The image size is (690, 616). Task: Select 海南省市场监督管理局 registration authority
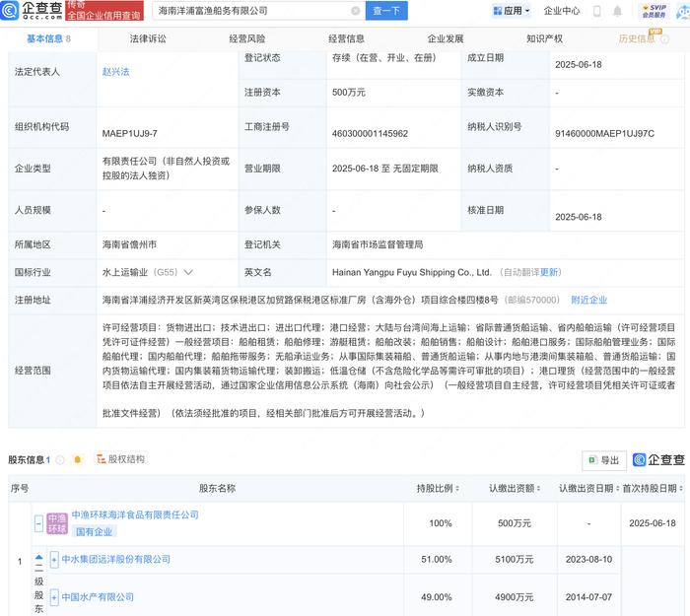tap(378, 244)
